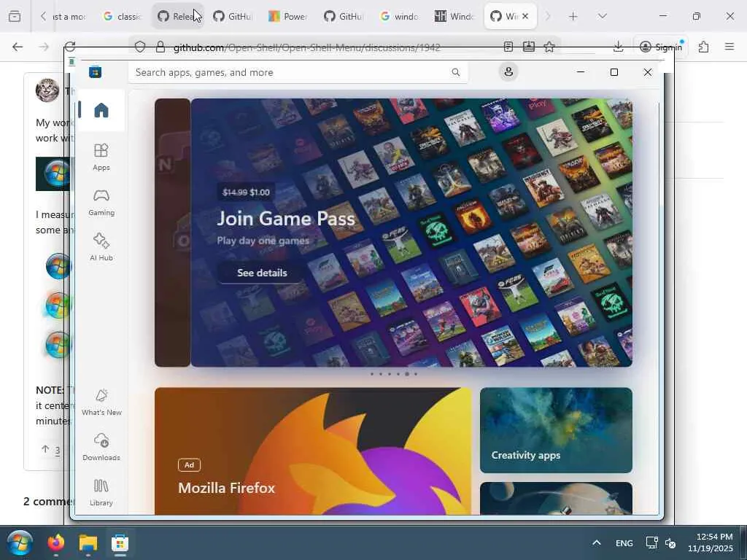Change ENG input language in tray
Viewport: 747px width, 560px height.
pyautogui.click(x=624, y=542)
